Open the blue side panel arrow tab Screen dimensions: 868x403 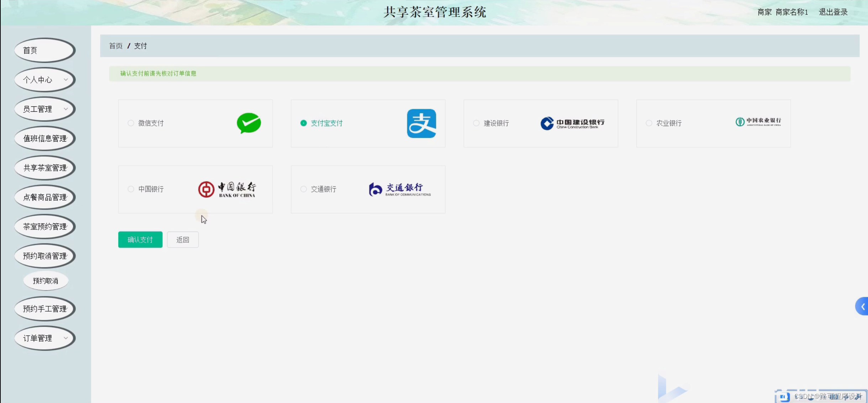click(862, 306)
